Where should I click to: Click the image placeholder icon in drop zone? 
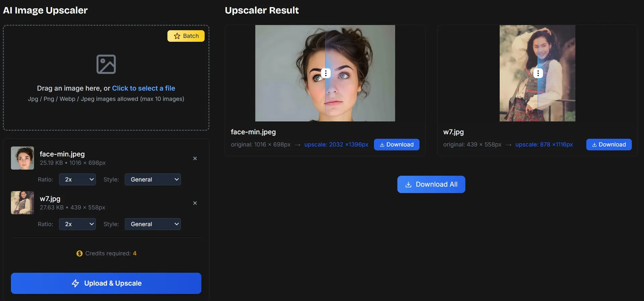[x=106, y=64]
